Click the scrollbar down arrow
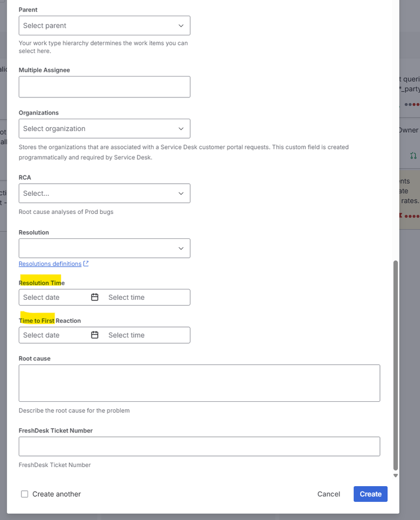 point(396,476)
